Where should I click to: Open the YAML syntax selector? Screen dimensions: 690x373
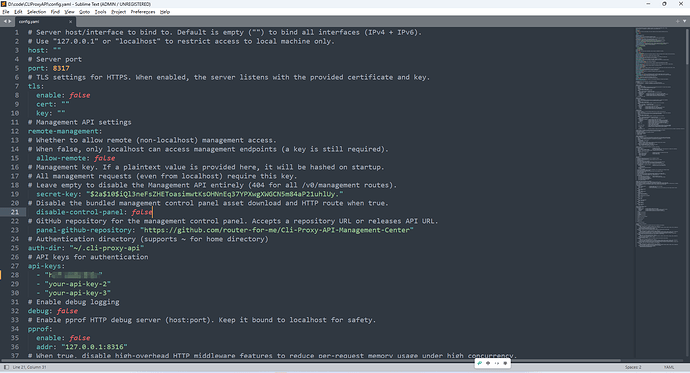pyautogui.click(x=669, y=367)
